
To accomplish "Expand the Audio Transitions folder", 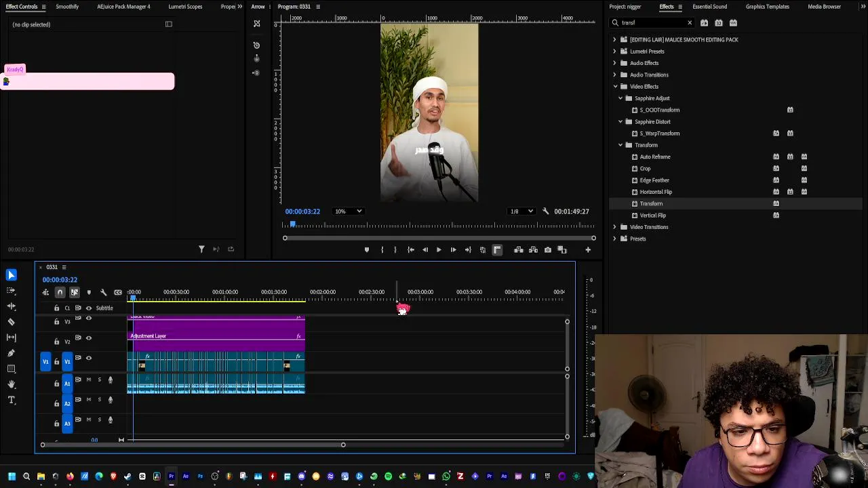I will coord(614,75).
